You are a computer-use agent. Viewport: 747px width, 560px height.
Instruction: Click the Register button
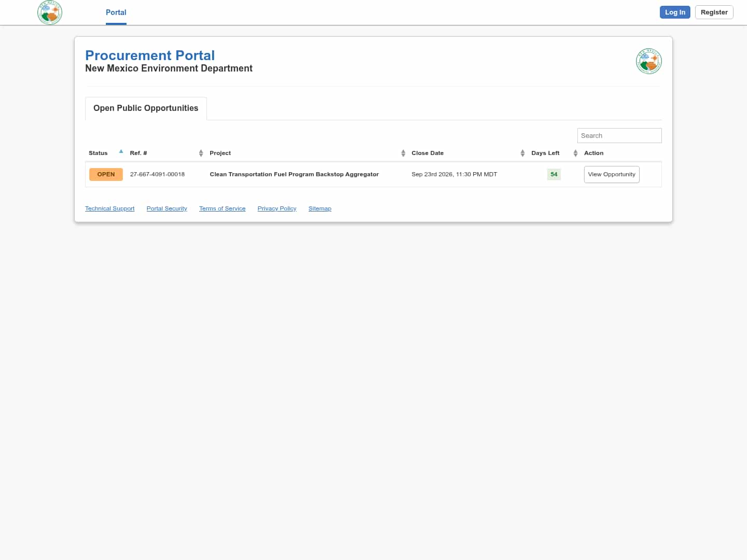pyautogui.click(x=714, y=12)
